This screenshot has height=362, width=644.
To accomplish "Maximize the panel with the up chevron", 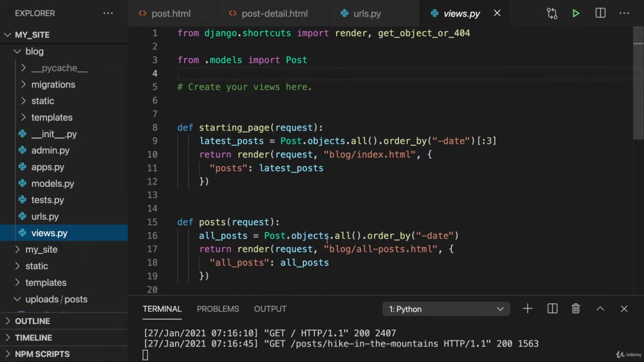I will (x=600, y=309).
